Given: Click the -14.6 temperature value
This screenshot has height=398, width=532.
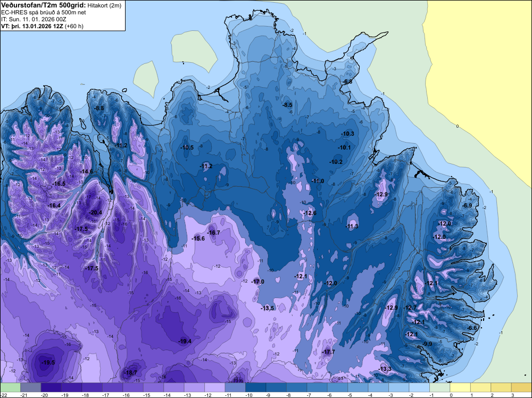Looking at the screenshot, I should [87, 172].
